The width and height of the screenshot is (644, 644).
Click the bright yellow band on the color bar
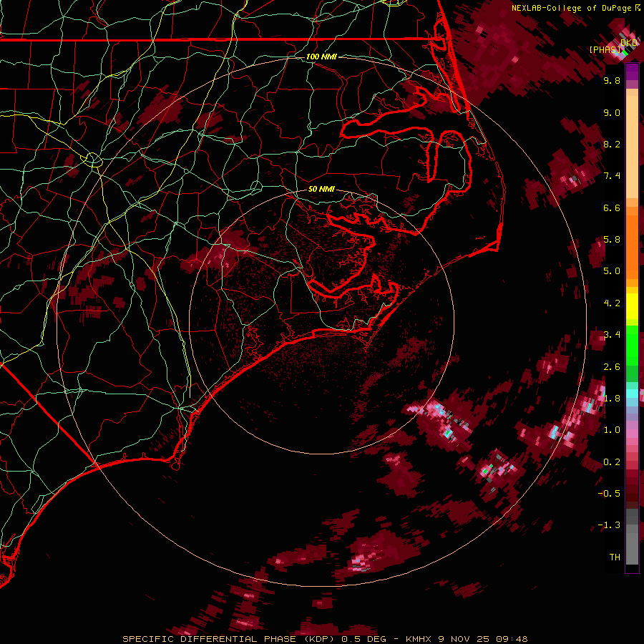click(632, 306)
